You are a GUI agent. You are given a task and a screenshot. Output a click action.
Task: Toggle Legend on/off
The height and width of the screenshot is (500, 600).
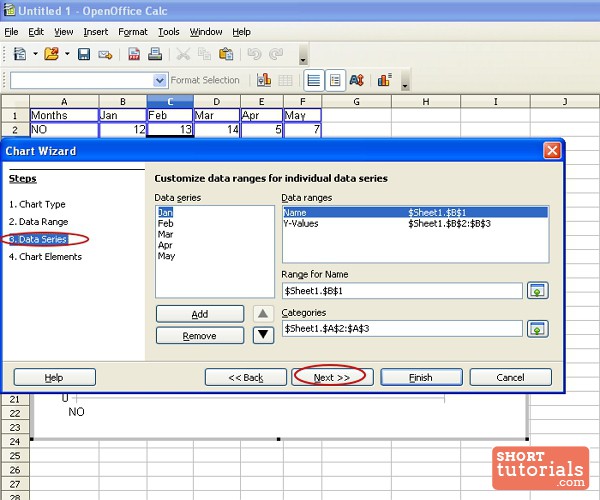335,80
